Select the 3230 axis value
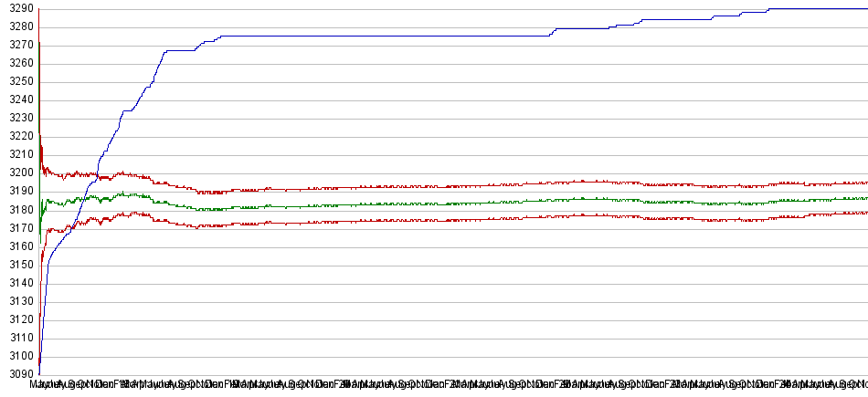Viewport: 868px width, 397px height. 17,119
